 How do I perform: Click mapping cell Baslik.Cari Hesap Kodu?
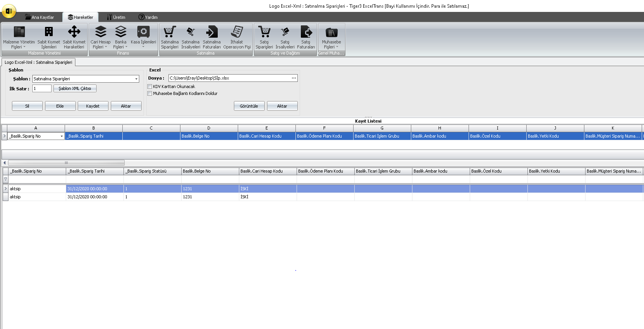267,136
